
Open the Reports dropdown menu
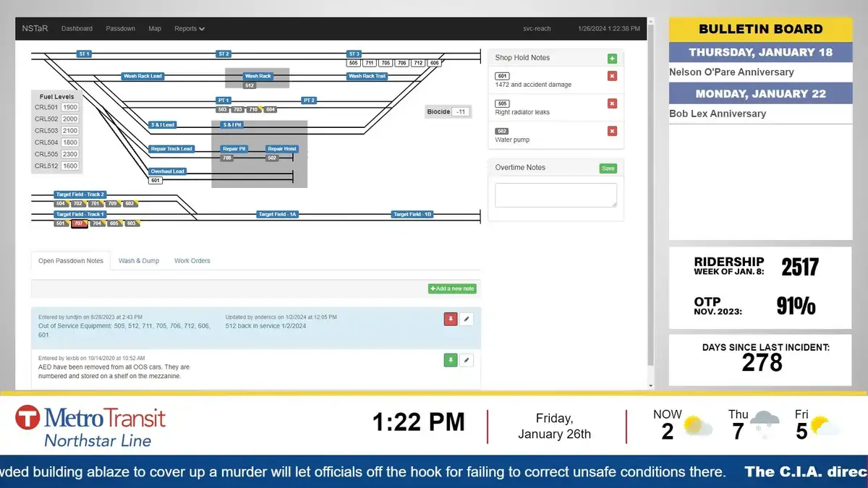click(189, 29)
